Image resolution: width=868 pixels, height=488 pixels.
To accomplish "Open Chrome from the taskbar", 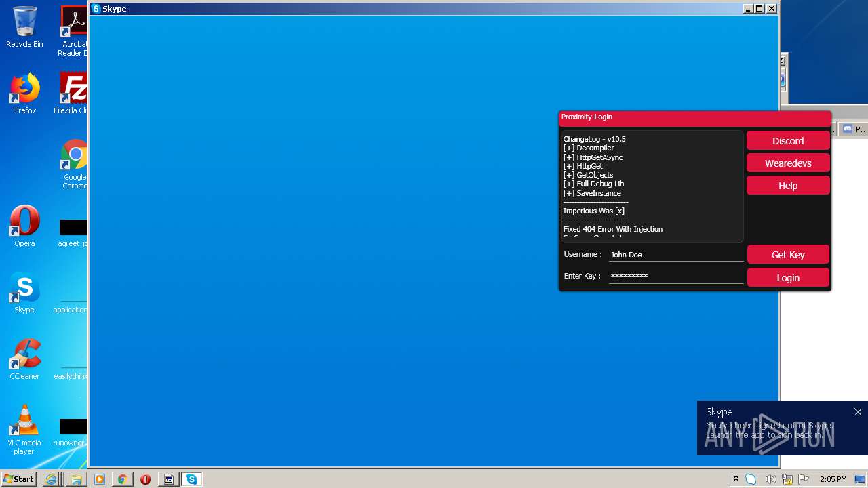I will [x=122, y=479].
